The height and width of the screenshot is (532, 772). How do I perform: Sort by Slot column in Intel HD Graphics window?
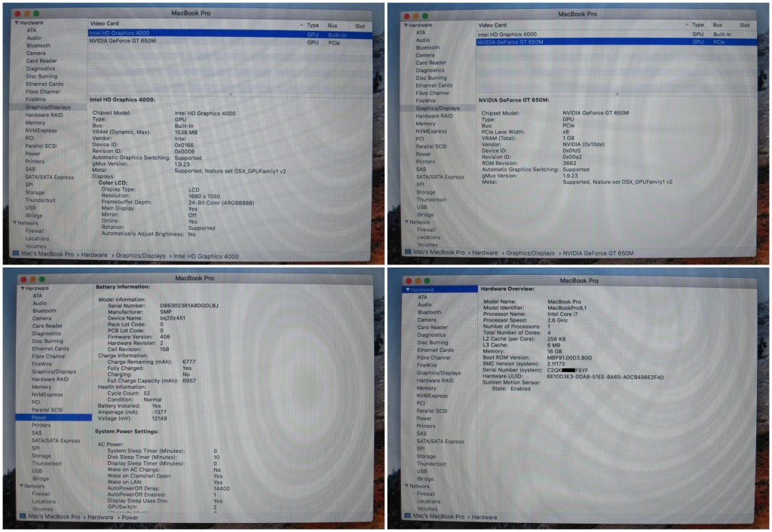click(360, 26)
